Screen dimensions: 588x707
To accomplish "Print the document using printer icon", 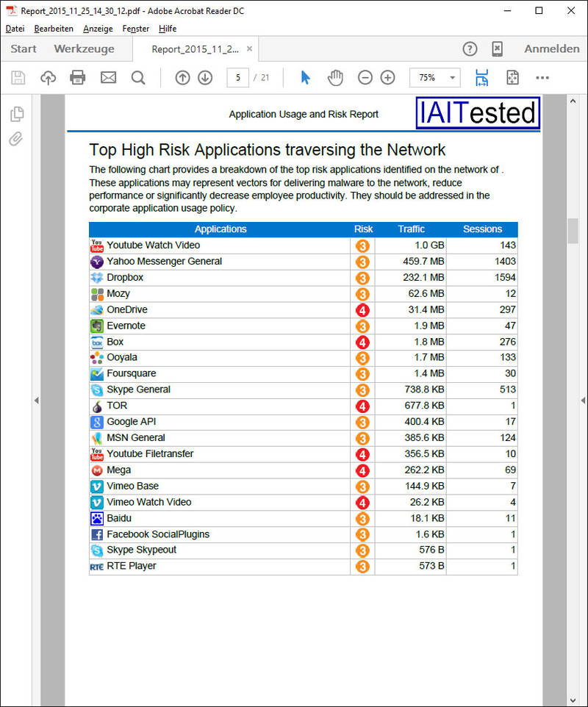I will tap(78, 78).
